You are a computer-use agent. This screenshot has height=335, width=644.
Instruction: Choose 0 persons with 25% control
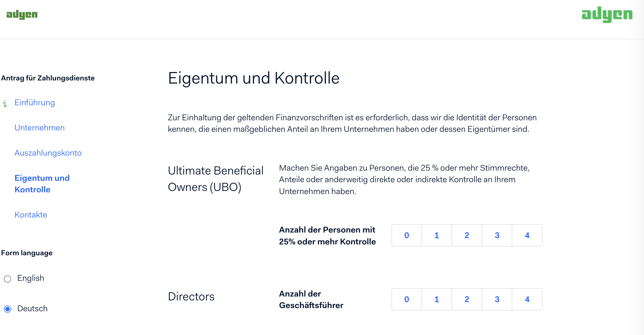point(407,235)
